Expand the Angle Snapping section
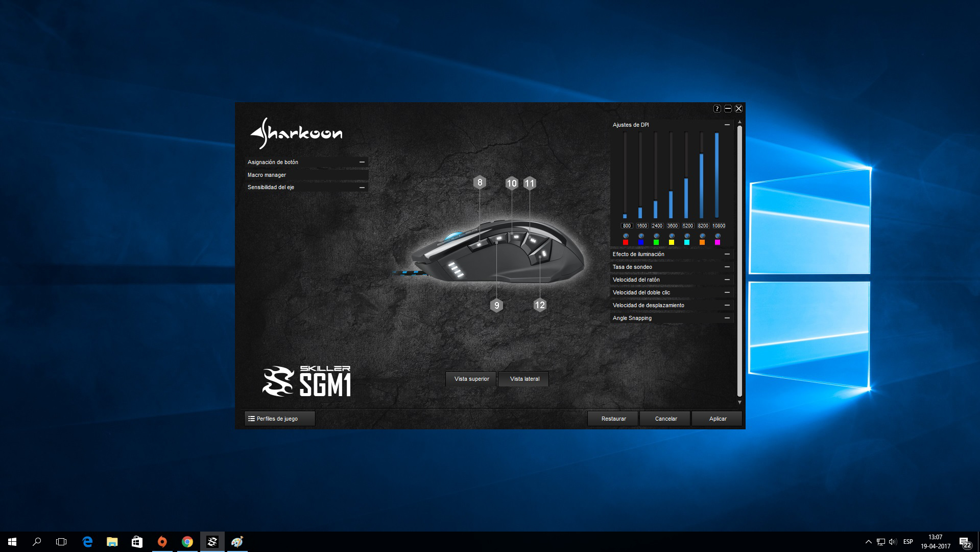 (x=727, y=318)
